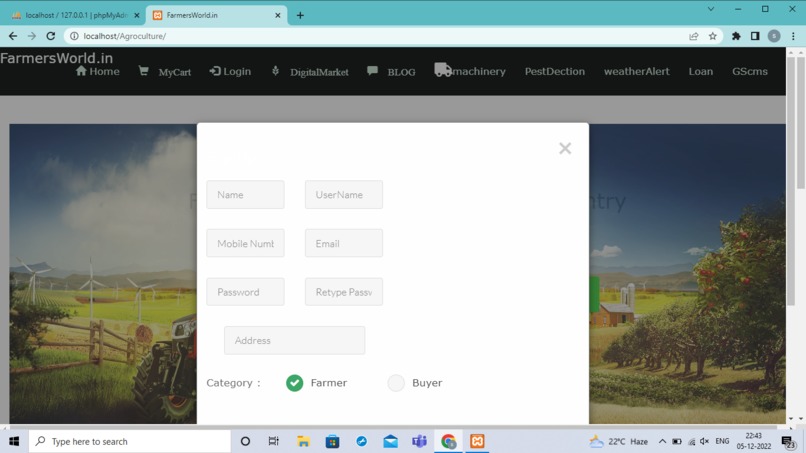The image size is (806, 453).
Task: Choose the Buyer category radio button
Action: [x=396, y=383]
